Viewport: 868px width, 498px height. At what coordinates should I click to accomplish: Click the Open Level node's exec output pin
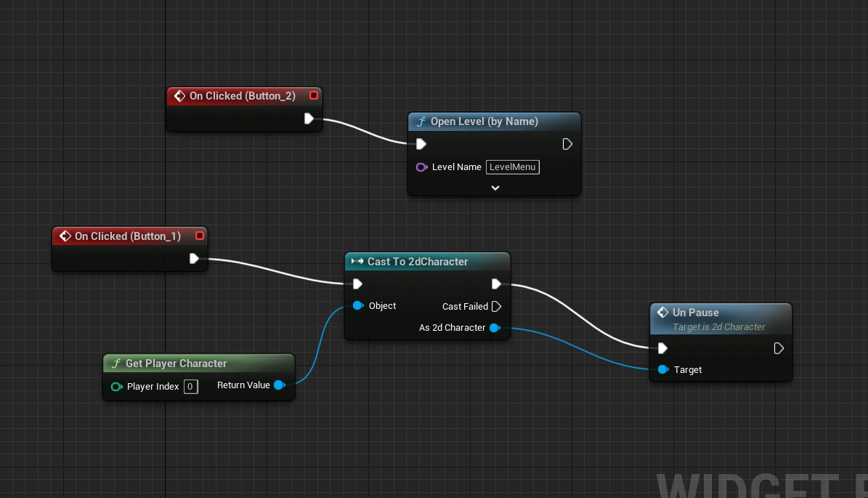(x=567, y=145)
